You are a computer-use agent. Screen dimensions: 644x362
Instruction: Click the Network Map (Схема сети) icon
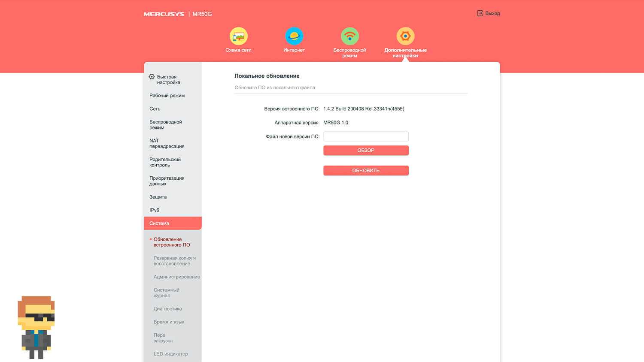(x=238, y=36)
